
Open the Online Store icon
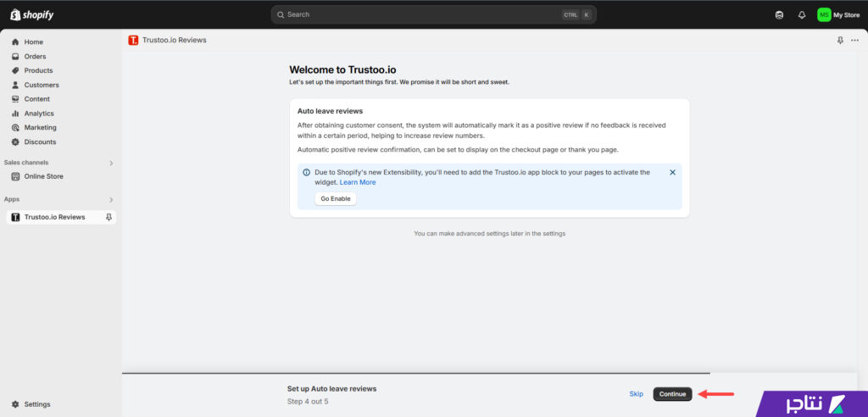(15, 176)
